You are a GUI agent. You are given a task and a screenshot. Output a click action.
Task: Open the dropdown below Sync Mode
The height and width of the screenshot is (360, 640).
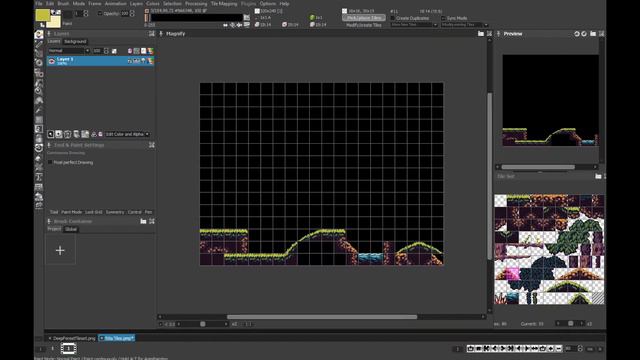click(464, 25)
